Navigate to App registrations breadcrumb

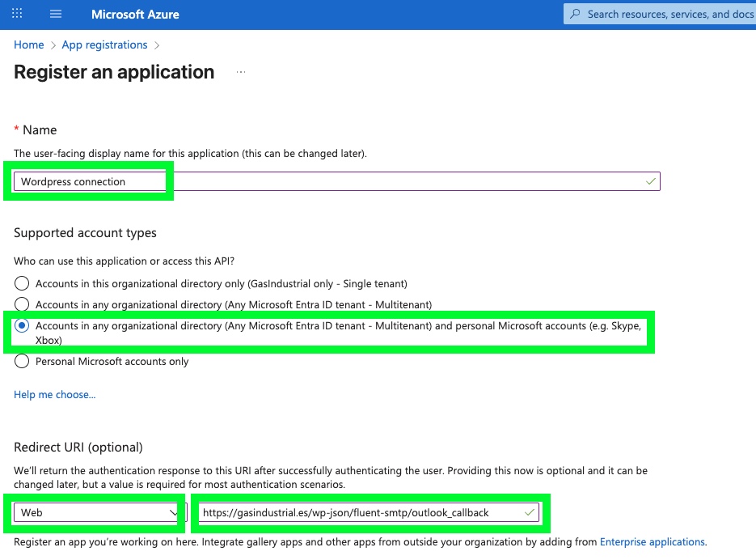106,45
